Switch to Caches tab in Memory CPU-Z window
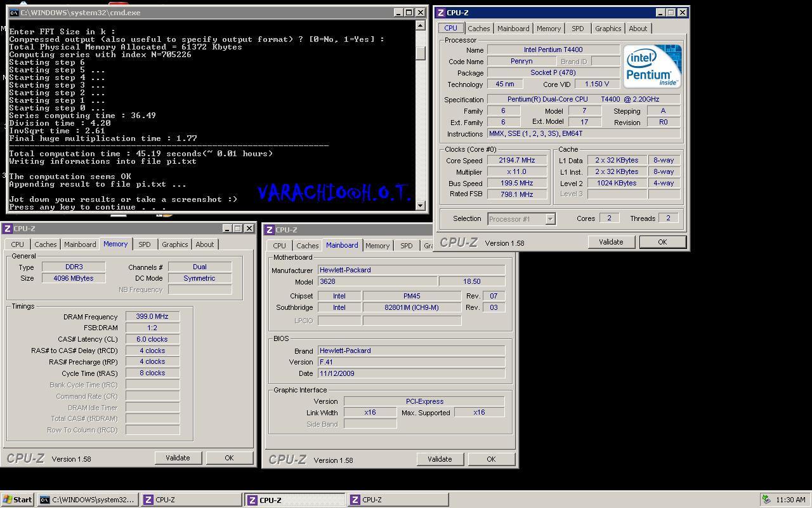The height and width of the screenshot is (508, 812). tap(46, 244)
